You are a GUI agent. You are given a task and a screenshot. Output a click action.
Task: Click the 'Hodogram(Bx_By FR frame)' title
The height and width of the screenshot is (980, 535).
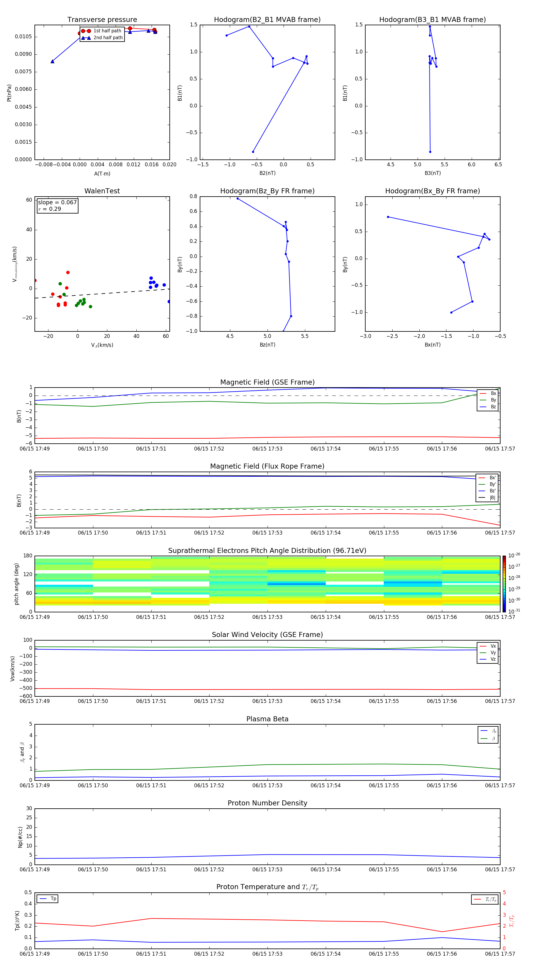coord(432,191)
